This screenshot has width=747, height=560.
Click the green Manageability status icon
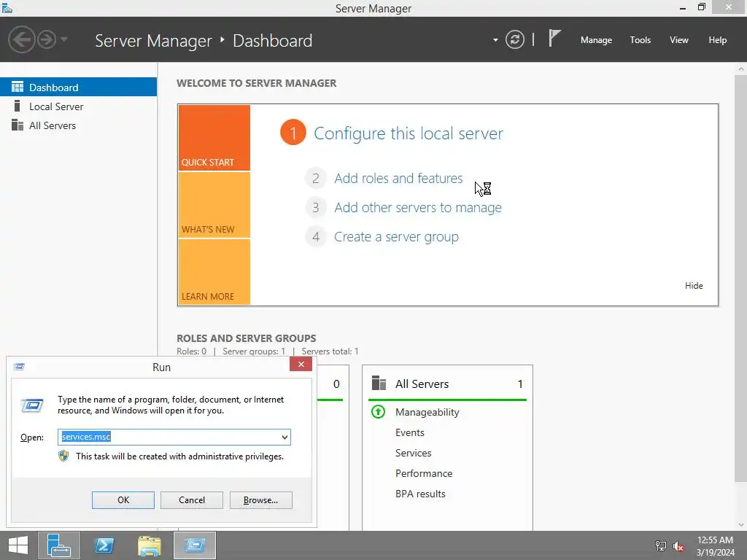tap(379, 411)
